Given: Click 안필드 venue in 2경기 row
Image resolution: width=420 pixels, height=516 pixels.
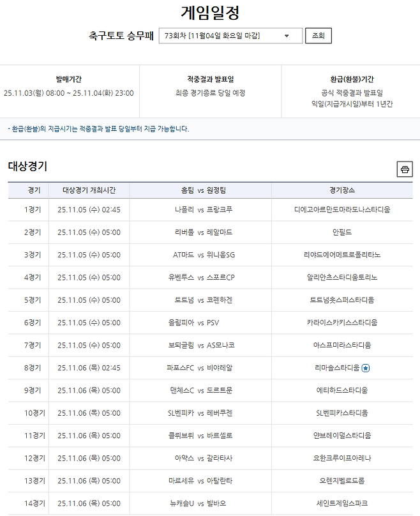Looking at the screenshot, I should coord(342,232).
